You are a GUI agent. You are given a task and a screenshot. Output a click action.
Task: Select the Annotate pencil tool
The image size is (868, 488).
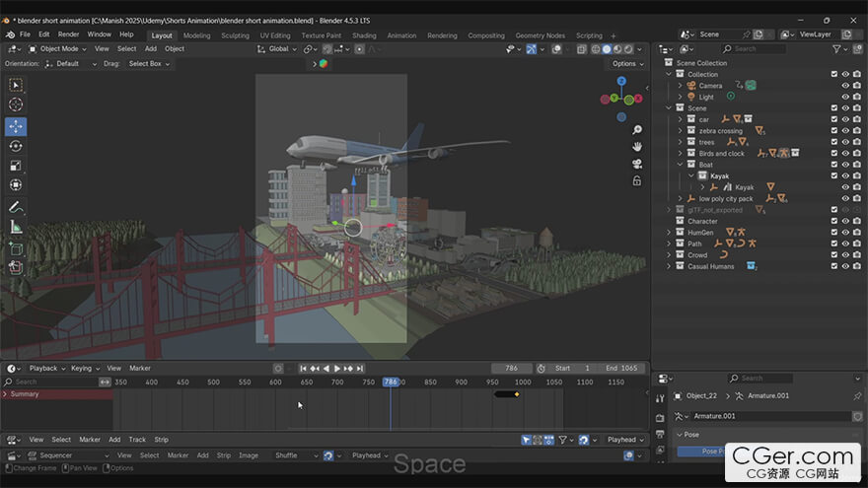click(x=16, y=207)
